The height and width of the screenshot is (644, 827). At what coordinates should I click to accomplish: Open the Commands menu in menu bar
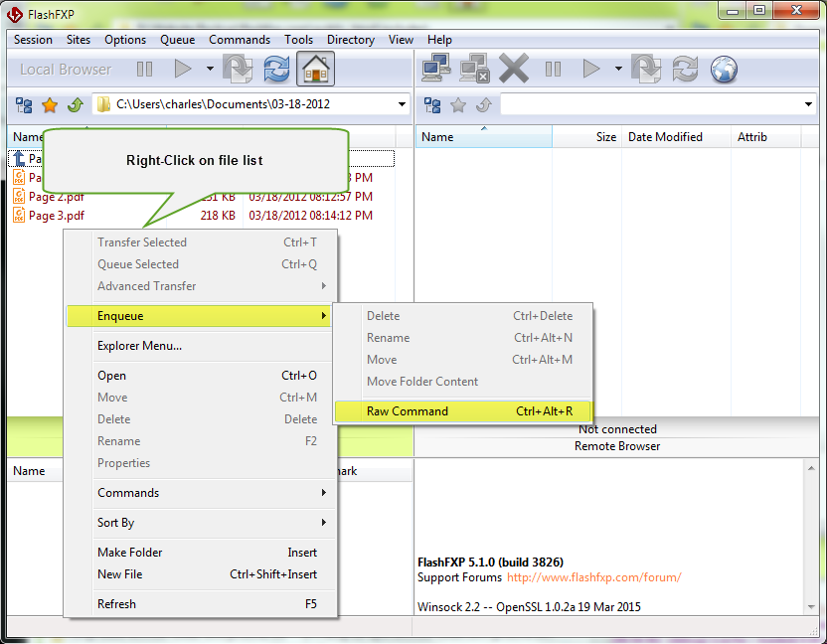[240, 40]
